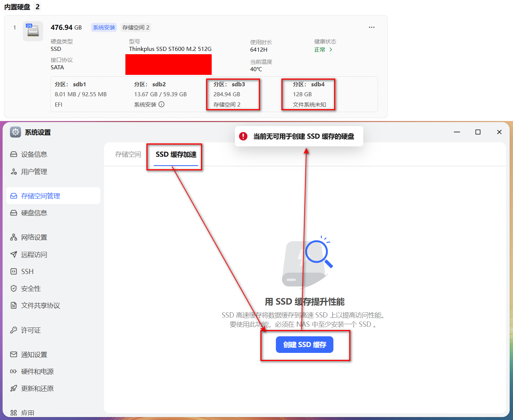513x420 pixels.
Task: Click the red error icon in the notification
Action: 243,136
